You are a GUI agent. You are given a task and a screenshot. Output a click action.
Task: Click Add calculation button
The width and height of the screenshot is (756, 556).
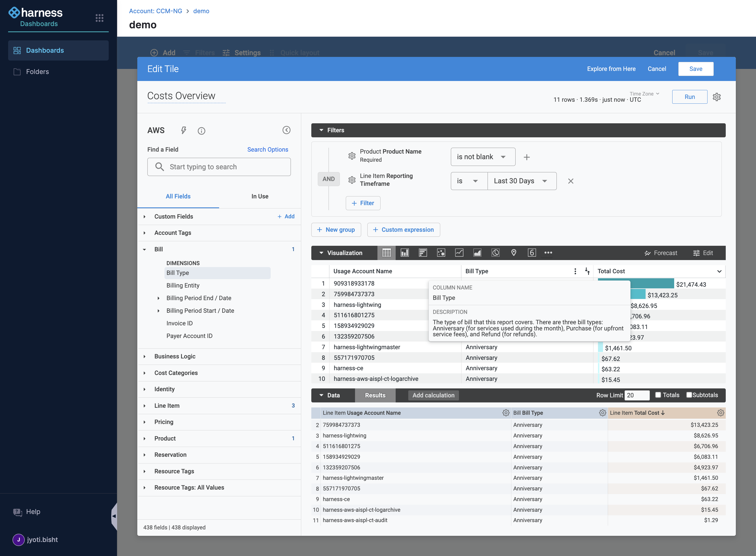point(433,395)
